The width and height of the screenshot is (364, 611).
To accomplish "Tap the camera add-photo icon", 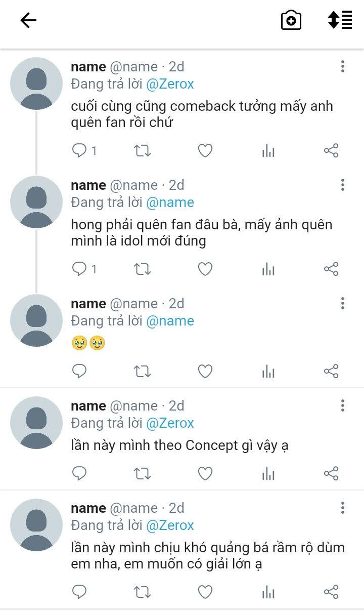I will pos(291,21).
